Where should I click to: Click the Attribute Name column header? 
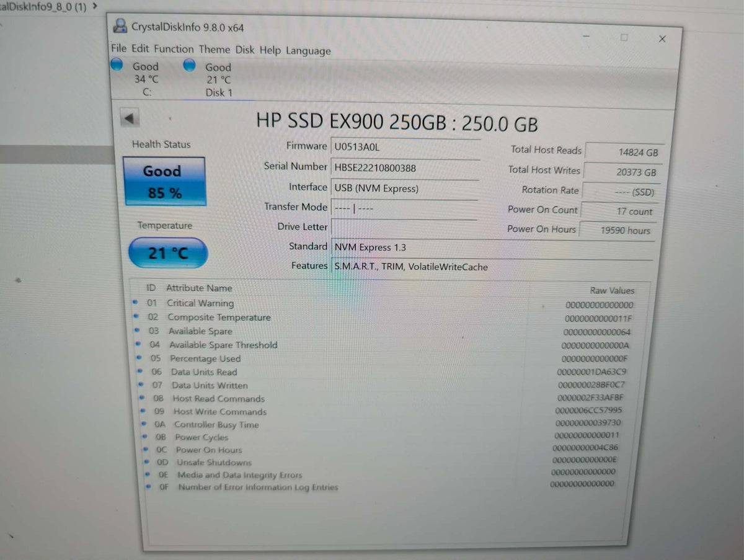pyautogui.click(x=199, y=288)
